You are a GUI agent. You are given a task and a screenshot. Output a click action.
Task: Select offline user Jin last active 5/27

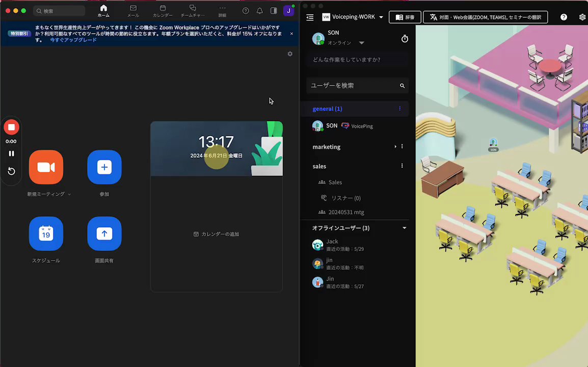[x=337, y=282]
